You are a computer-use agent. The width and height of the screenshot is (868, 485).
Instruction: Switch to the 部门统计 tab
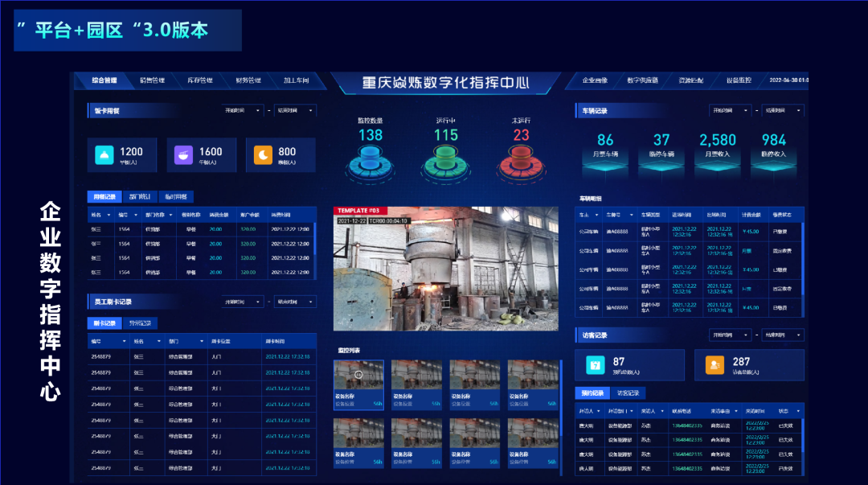[139, 196]
